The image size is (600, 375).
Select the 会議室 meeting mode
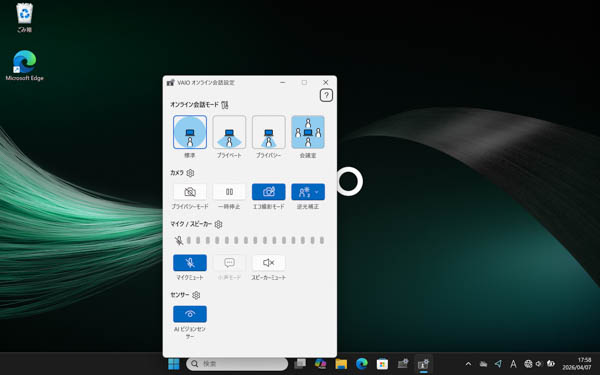coord(308,132)
